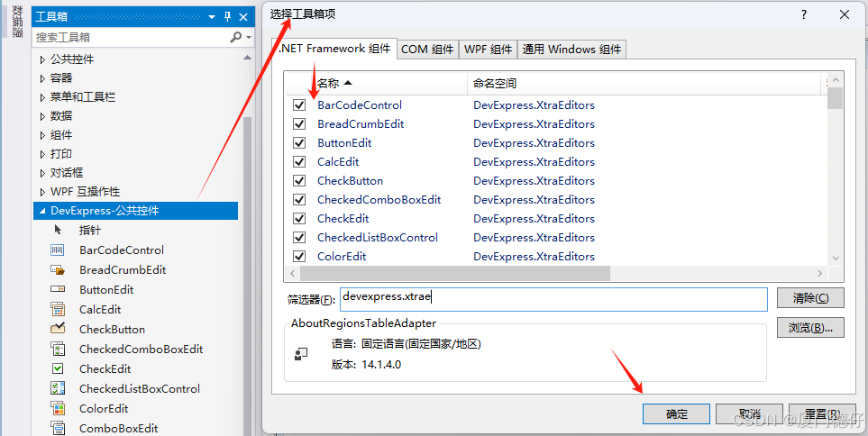The height and width of the screenshot is (436, 868).
Task: Open the toolbox window options dropdown arrow
Action: (212, 17)
